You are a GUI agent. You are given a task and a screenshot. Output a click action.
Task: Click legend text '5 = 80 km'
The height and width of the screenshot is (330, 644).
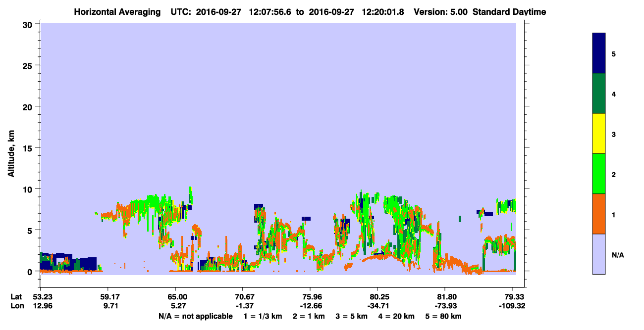[444, 316]
